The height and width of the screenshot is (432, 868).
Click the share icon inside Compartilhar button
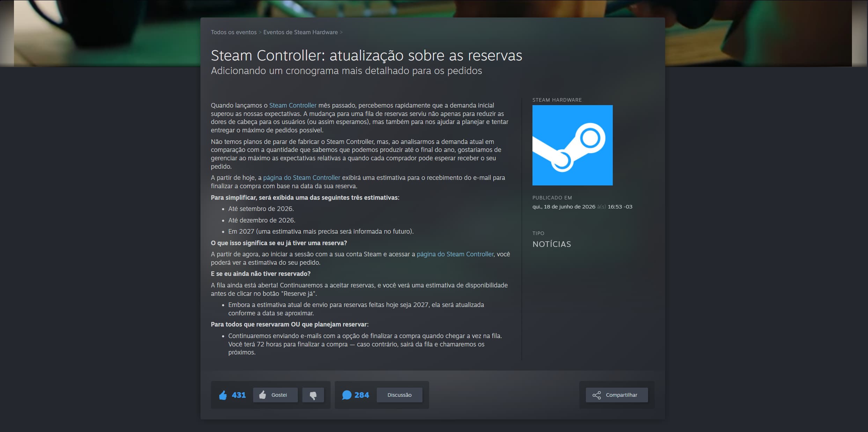[x=597, y=395]
